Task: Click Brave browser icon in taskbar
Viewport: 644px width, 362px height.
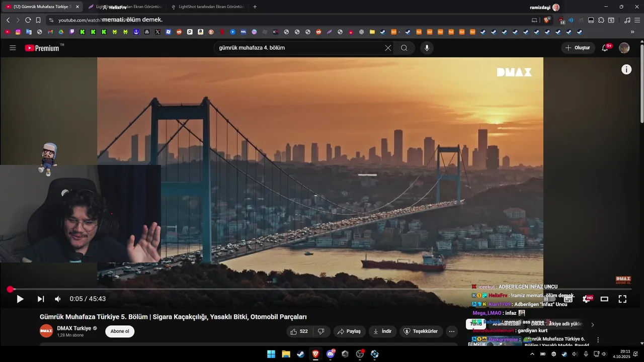Action: point(315,354)
